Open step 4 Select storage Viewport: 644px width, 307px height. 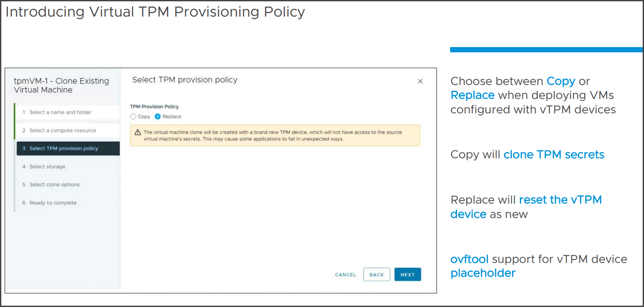tap(67, 167)
